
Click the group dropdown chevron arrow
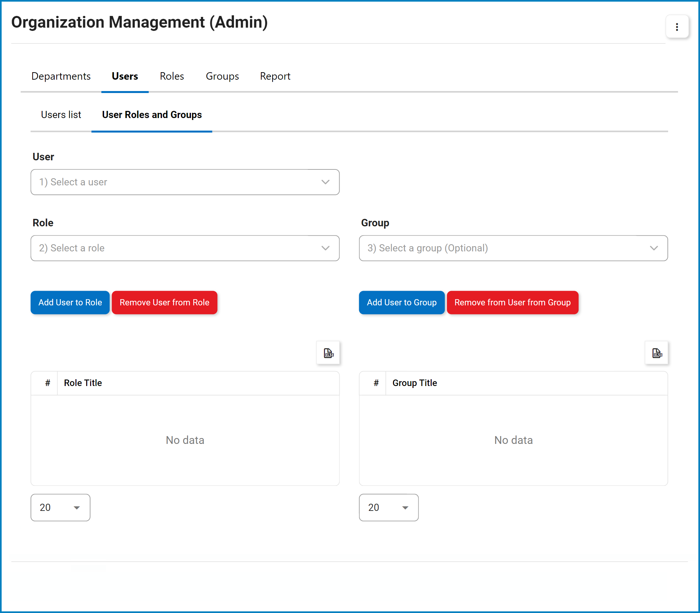point(653,248)
